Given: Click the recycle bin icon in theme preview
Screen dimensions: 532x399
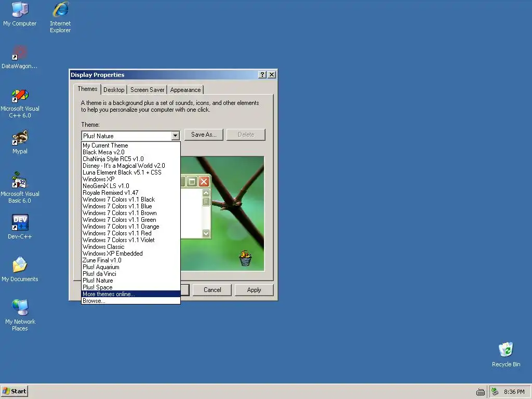Looking at the screenshot, I should pos(245,258).
